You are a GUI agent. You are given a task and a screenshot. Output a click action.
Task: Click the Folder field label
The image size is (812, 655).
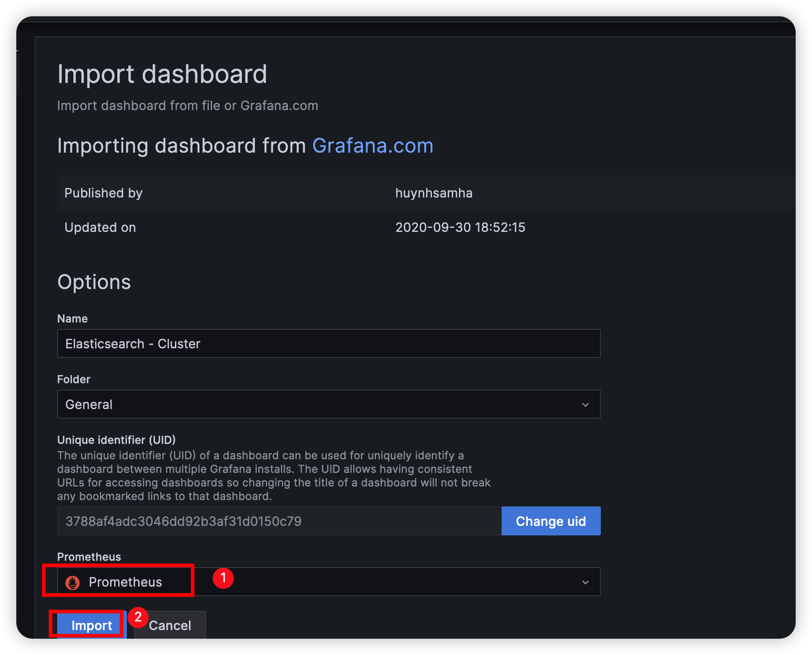pyautogui.click(x=74, y=379)
